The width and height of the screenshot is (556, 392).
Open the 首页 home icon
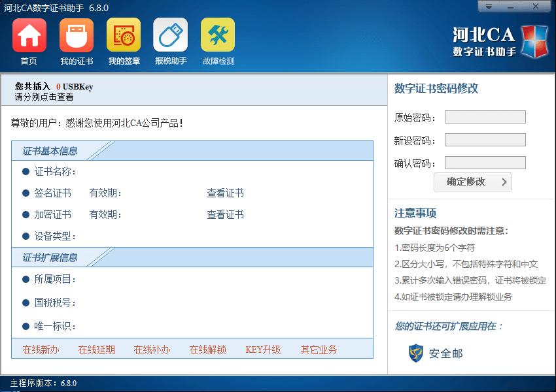pyautogui.click(x=29, y=35)
